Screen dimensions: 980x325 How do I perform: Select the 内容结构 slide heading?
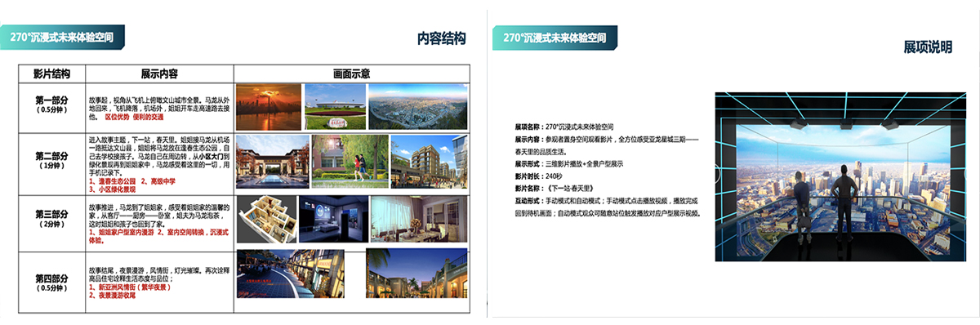pyautogui.click(x=441, y=38)
